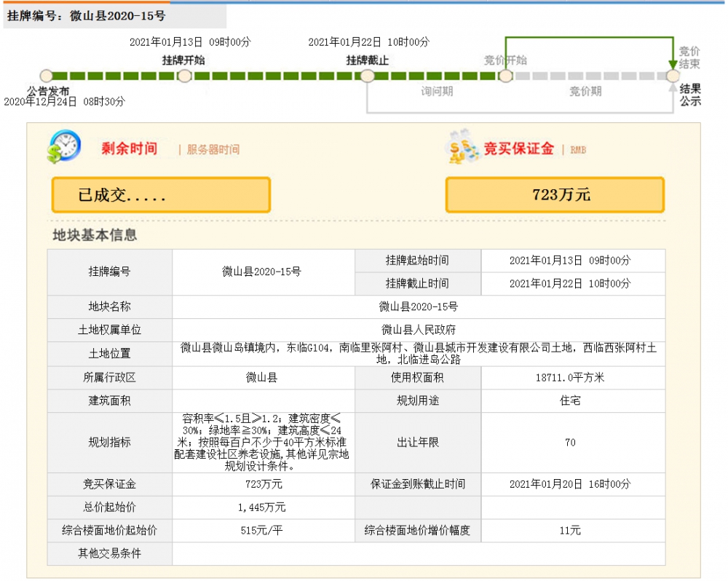Viewport: 728px width, 581px height.
Task: Click the 挂牌截止时间 label cell
Action: click(418, 284)
